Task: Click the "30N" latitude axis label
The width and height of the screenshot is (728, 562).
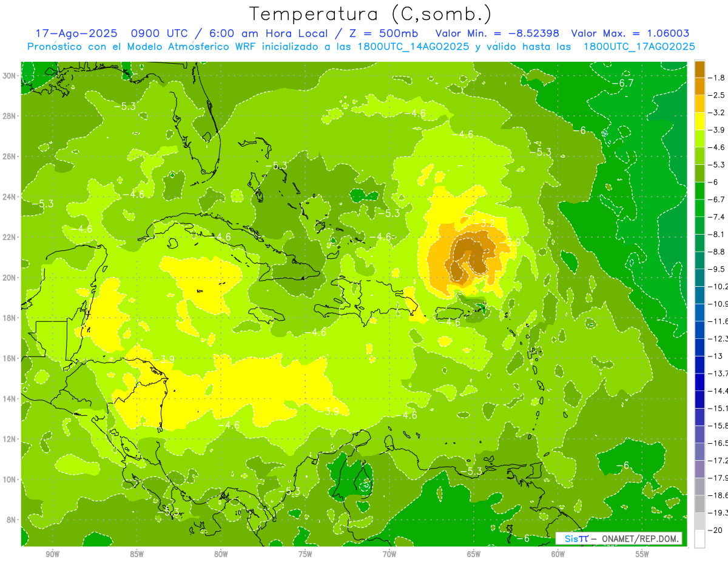Action: click(x=9, y=75)
